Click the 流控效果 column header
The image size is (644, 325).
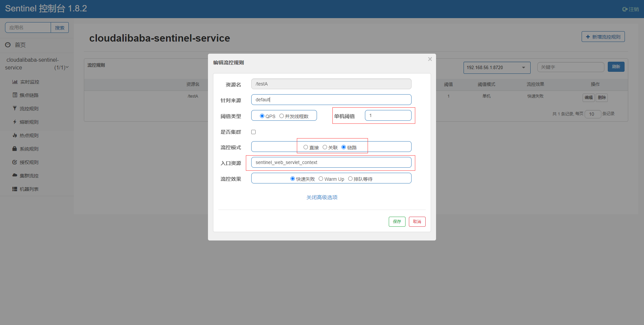point(535,85)
